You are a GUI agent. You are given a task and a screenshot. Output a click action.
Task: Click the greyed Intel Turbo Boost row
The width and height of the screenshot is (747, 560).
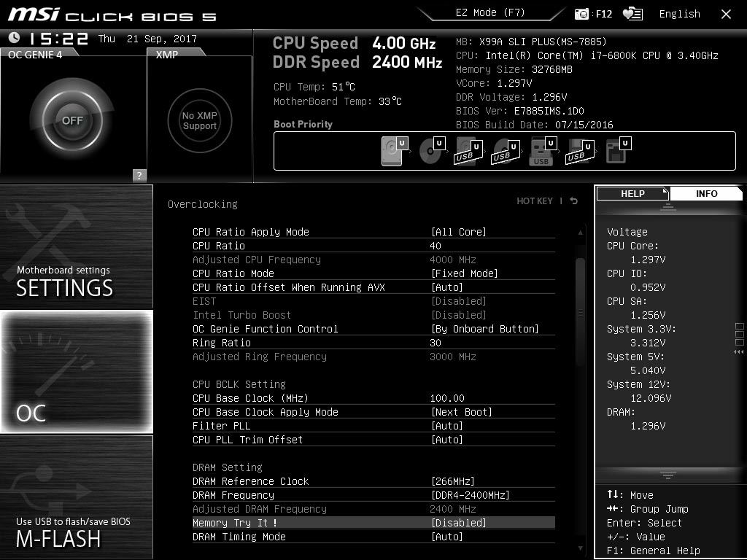373,315
